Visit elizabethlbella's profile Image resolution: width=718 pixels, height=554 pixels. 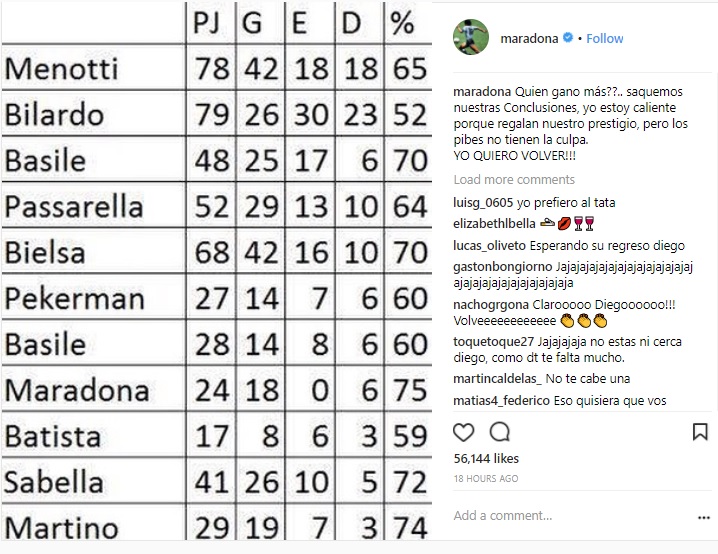click(494, 223)
